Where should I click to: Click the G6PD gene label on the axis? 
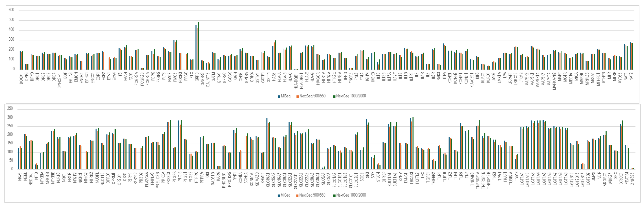coord(197,77)
